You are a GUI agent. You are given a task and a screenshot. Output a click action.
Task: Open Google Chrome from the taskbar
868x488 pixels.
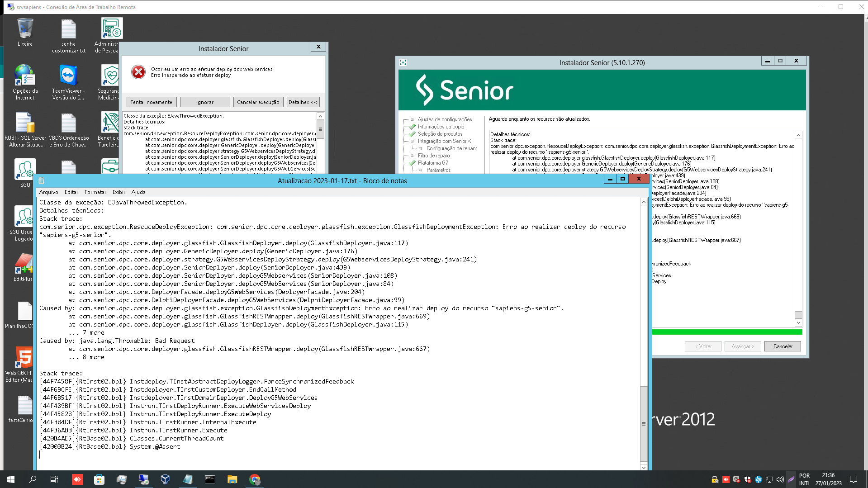pos(255,479)
